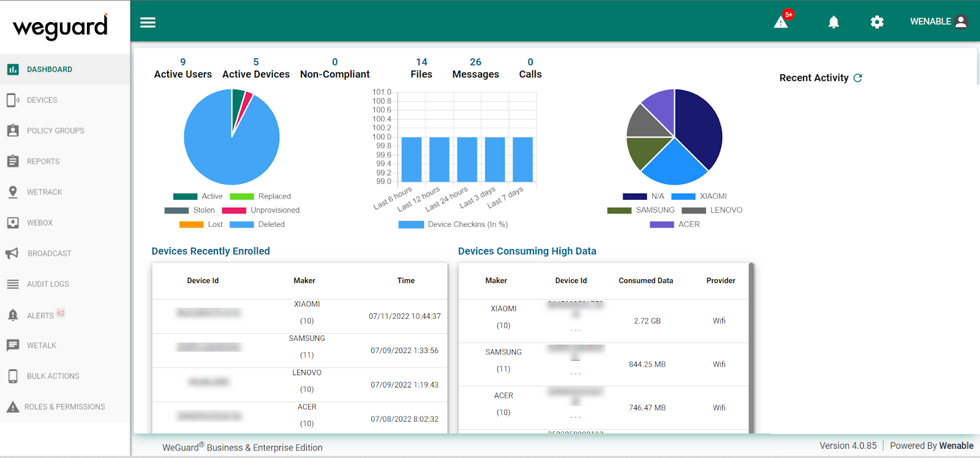Click the Non-Compliant count
This screenshot has height=458, width=980.
(x=335, y=62)
